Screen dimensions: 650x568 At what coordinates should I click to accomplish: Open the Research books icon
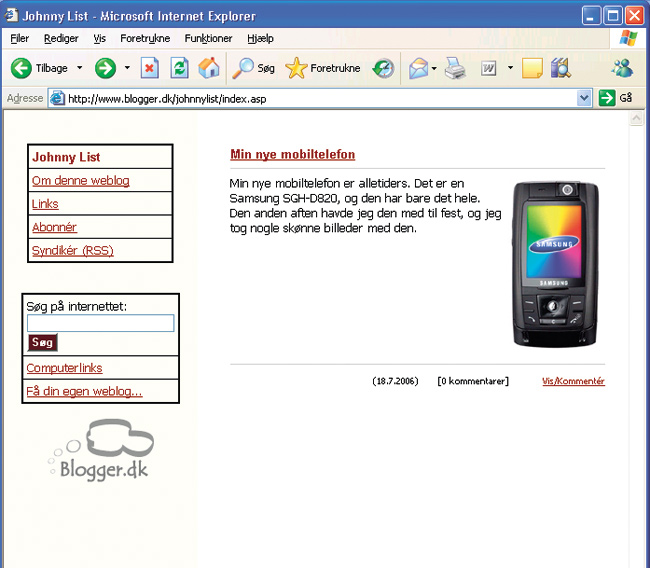561,68
